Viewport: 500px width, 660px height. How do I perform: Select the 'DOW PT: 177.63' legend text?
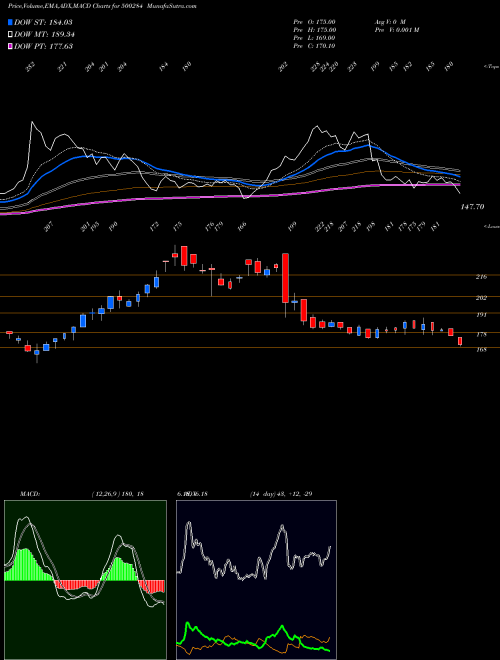point(43,46)
